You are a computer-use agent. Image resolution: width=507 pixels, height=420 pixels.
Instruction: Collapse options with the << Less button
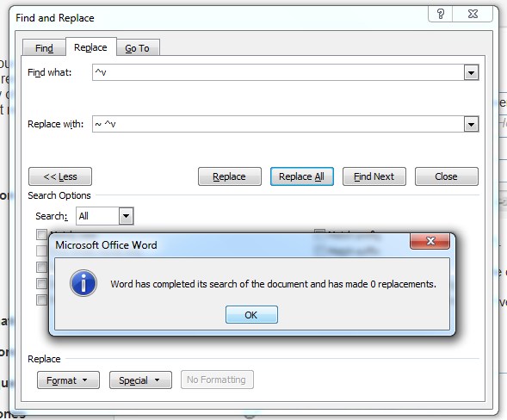click(x=60, y=176)
